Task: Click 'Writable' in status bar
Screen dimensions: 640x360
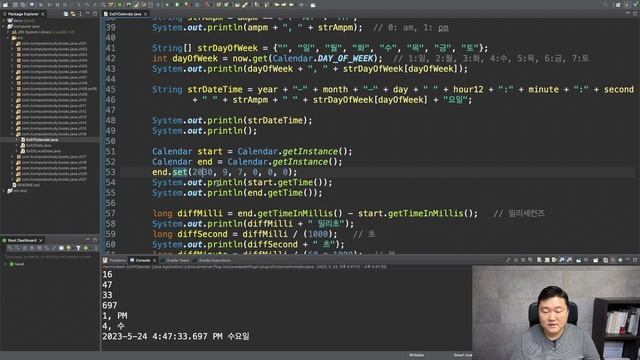Action: 416,355
